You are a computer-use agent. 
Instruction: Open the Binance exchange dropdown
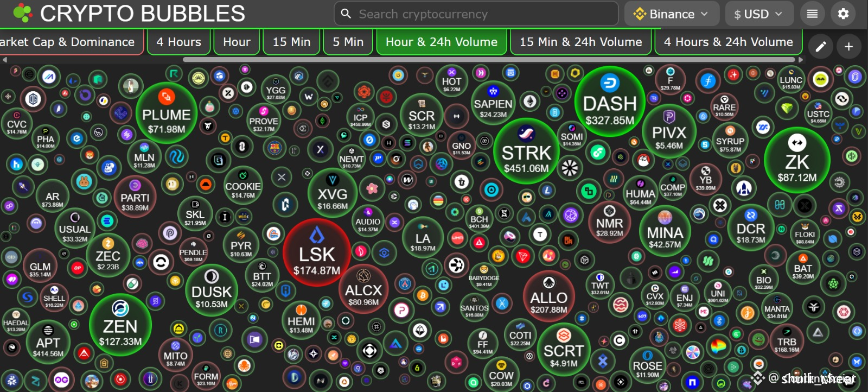click(x=672, y=14)
